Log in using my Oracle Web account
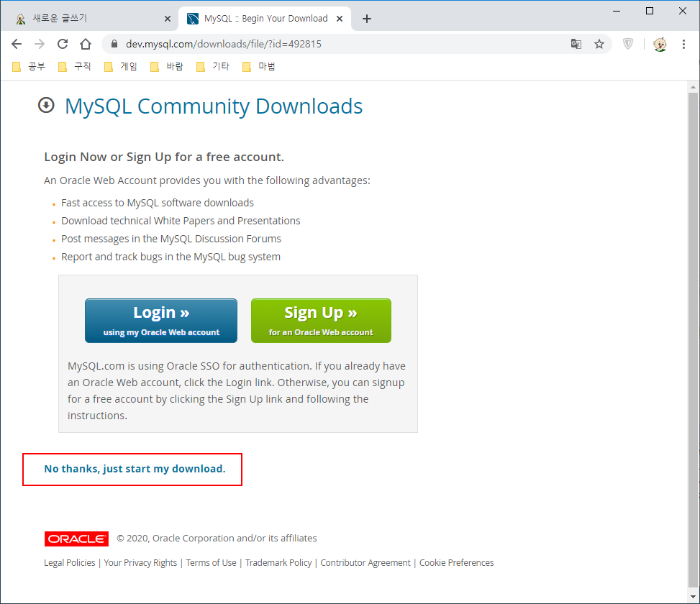Image resolution: width=700 pixels, height=604 pixels. tap(161, 321)
